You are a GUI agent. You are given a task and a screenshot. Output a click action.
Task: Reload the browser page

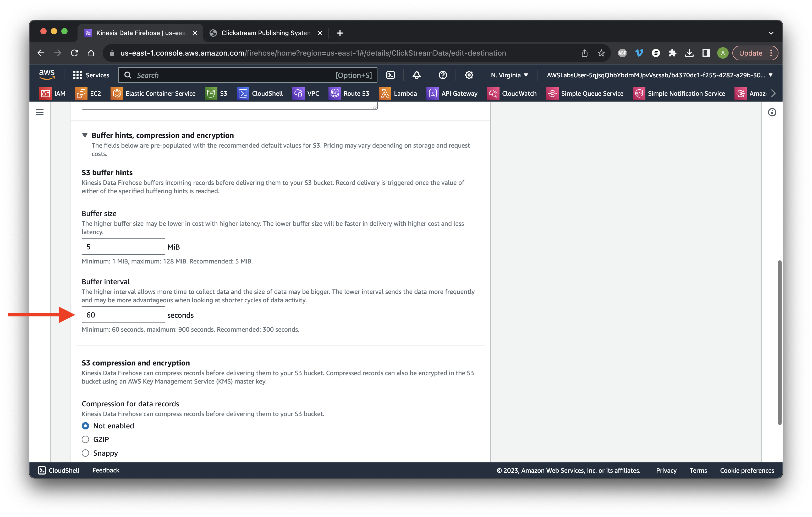click(x=75, y=53)
